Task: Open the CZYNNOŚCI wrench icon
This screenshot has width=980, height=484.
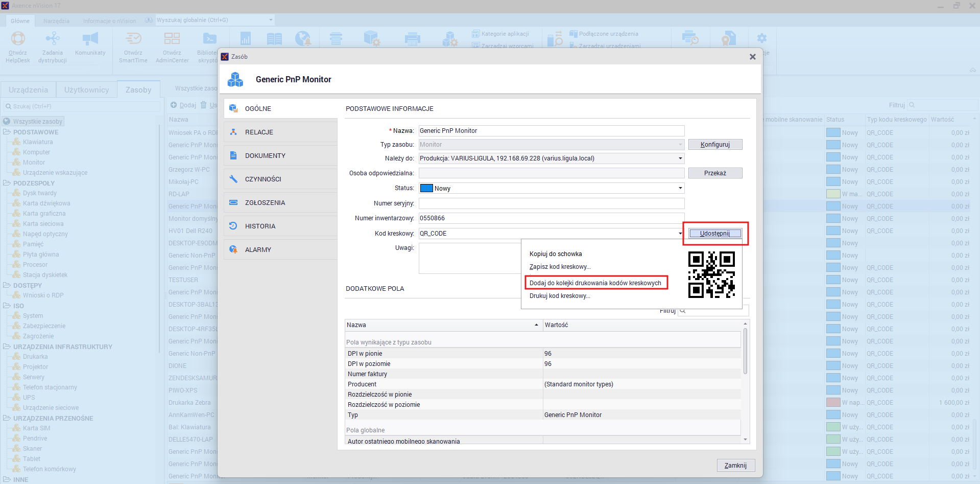Action: [x=233, y=179]
